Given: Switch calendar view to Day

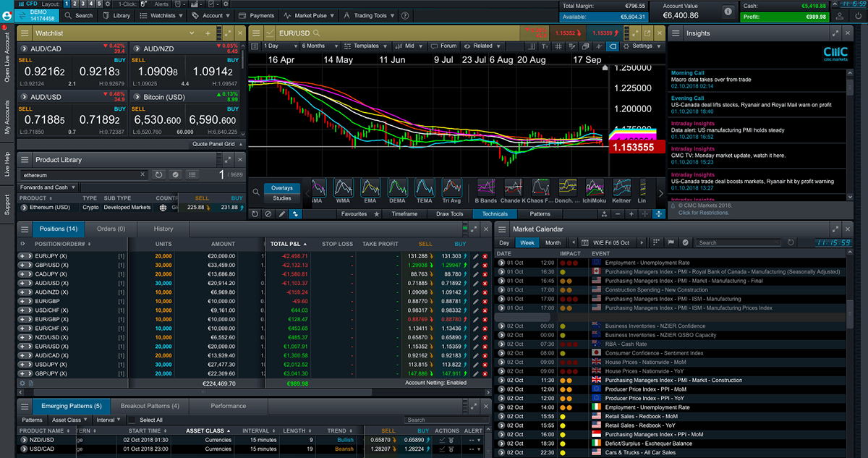Looking at the screenshot, I should coord(504,243).
